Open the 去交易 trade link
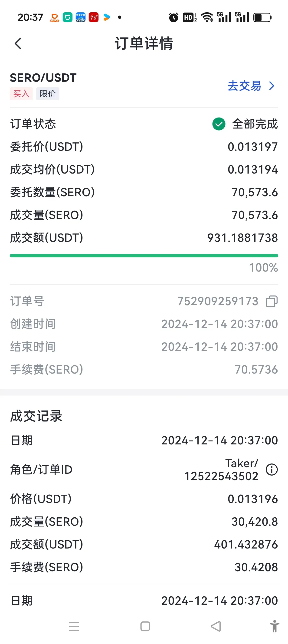Image resolution: width=288 pixels, height=644 pixels. pyautogui.click(x=244, y=86)
